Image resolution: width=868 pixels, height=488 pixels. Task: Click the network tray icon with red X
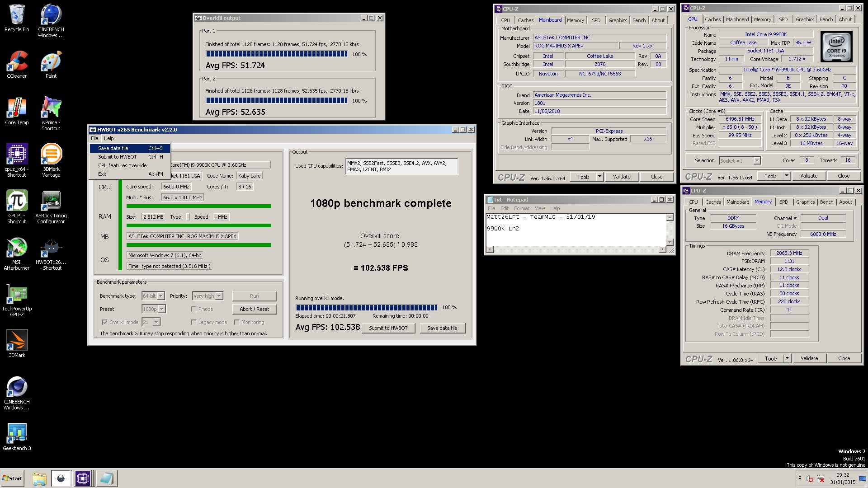point(821,479)
